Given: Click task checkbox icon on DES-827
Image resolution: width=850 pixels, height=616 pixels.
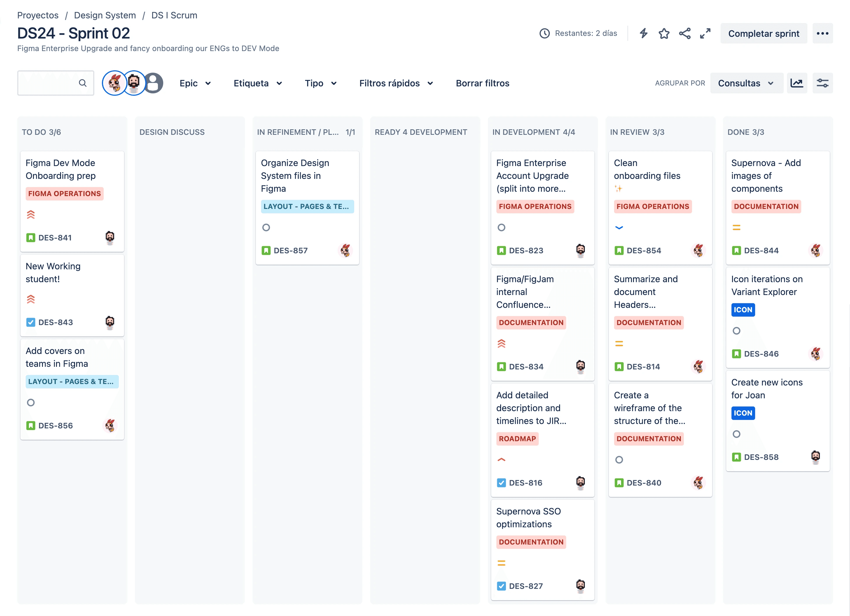Looking at the screenshot, I should 501,586.
